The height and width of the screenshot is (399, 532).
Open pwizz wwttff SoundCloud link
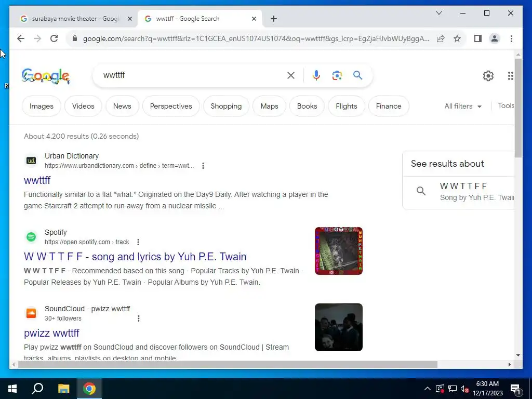(x=51, y=333)
